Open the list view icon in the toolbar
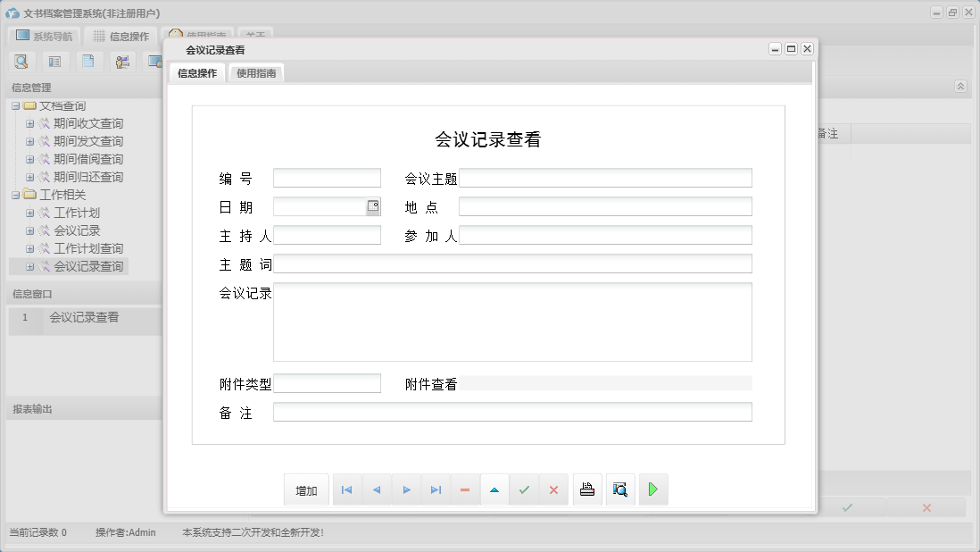980x552 pixels. pyautogui.click(x=54, y=61)
